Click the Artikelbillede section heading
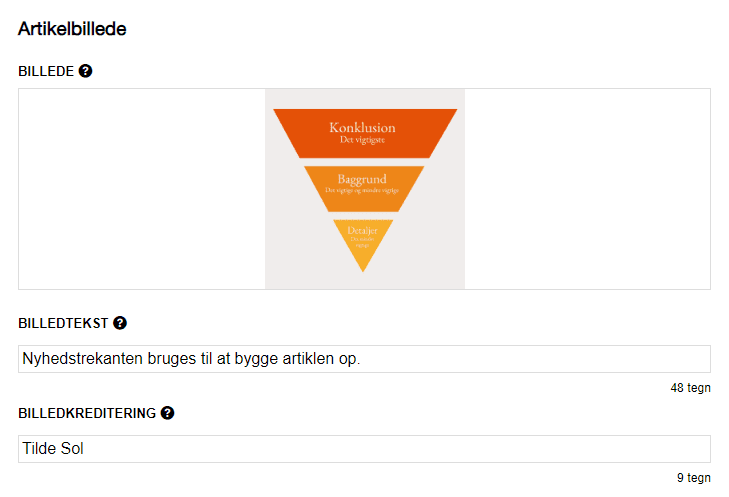The image size is (729, 497). (x=72, y=29)
